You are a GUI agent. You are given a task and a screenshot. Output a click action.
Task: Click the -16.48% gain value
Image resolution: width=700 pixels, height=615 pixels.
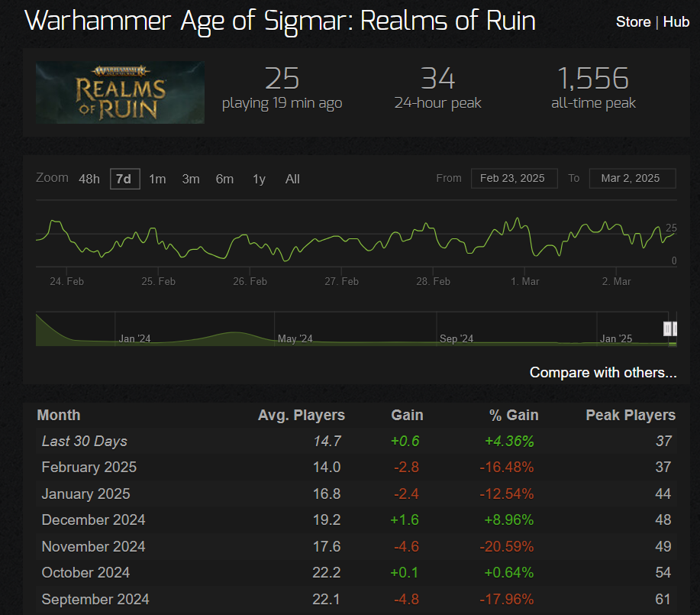point(507,467)
